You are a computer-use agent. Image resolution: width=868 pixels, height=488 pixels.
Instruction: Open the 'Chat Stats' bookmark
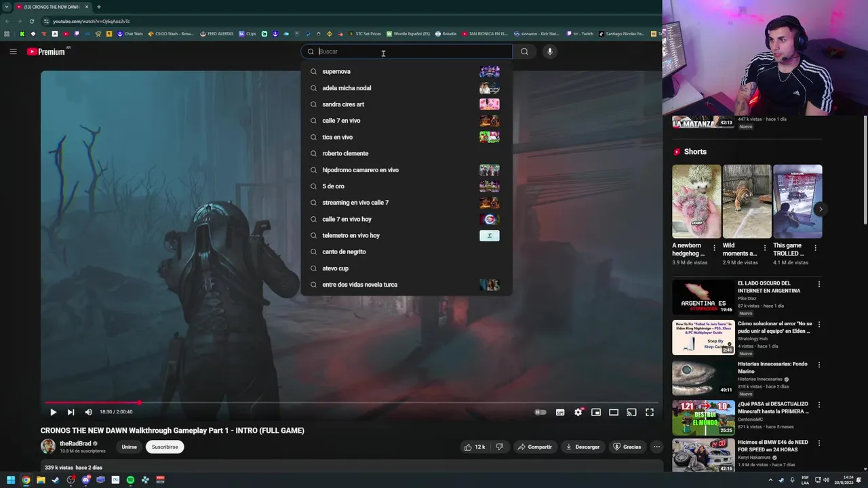click(130, 34)
